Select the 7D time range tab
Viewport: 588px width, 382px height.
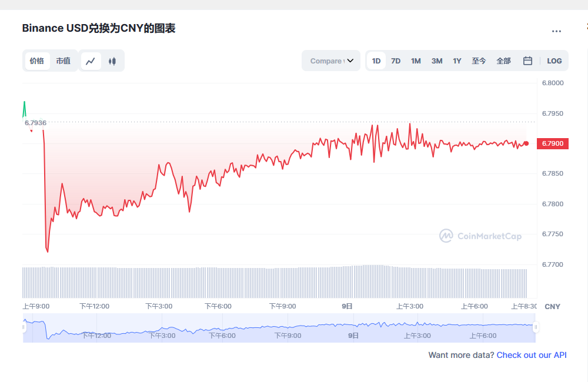pyautogui.click(x=396, y=61)
